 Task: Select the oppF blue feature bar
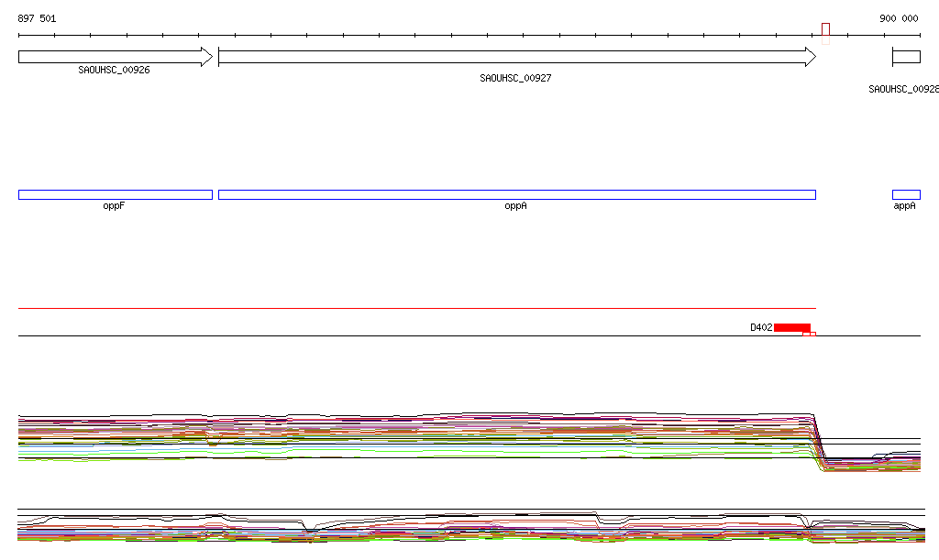click(x=115, y=194)
